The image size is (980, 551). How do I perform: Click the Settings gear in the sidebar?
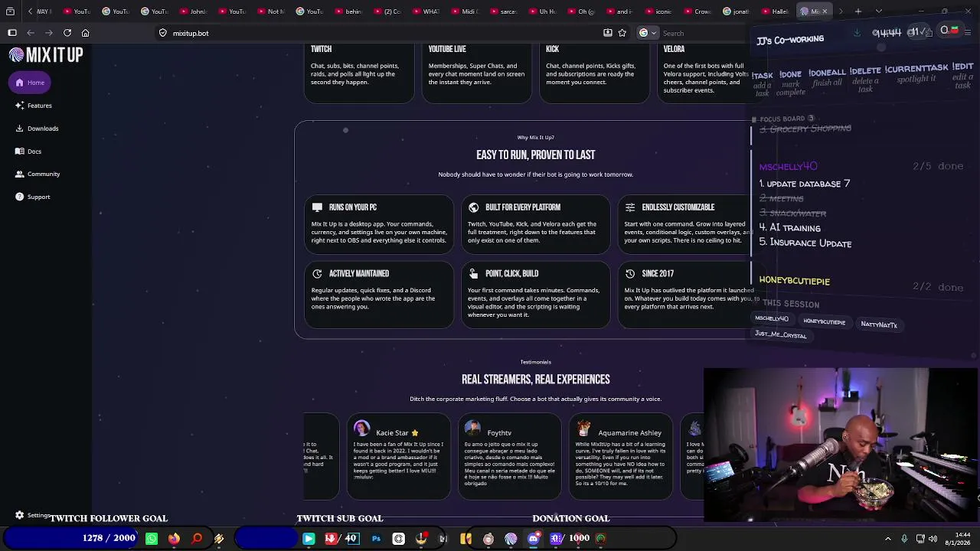click(20, 515)
